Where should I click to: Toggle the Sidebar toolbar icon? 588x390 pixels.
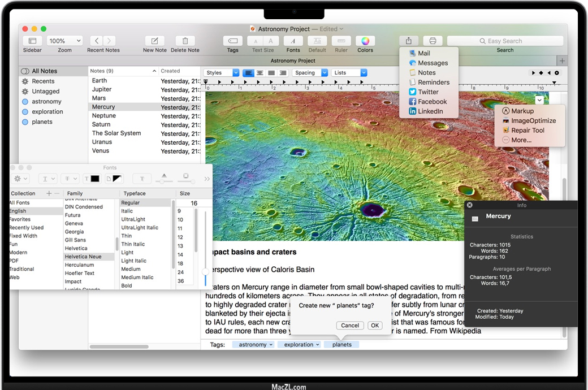coord(32,41)
